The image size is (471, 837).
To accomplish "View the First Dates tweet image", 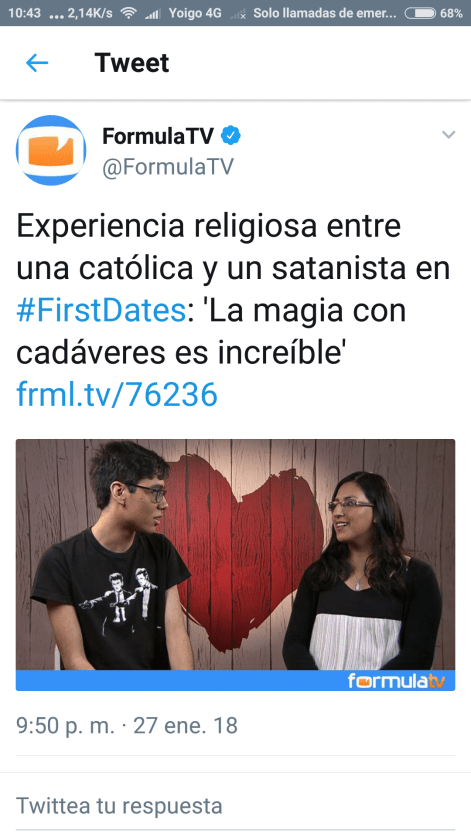I will [x=236, y=565].
